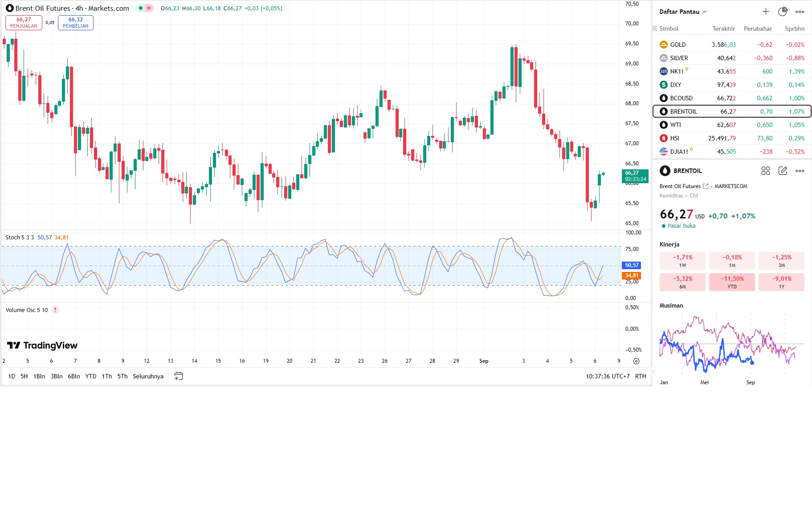The image size is (812, 505).
Task: Click the red PENJUALAN sell button
Action: 24,23
